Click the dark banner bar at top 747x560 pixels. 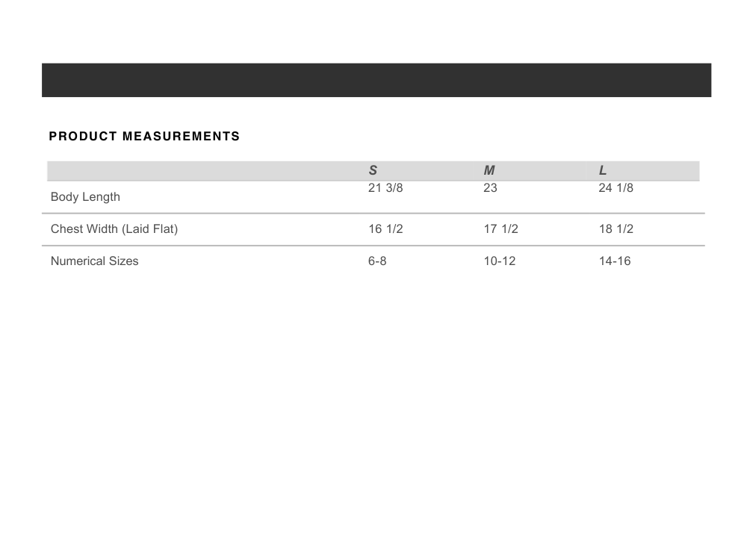(376, 80)
